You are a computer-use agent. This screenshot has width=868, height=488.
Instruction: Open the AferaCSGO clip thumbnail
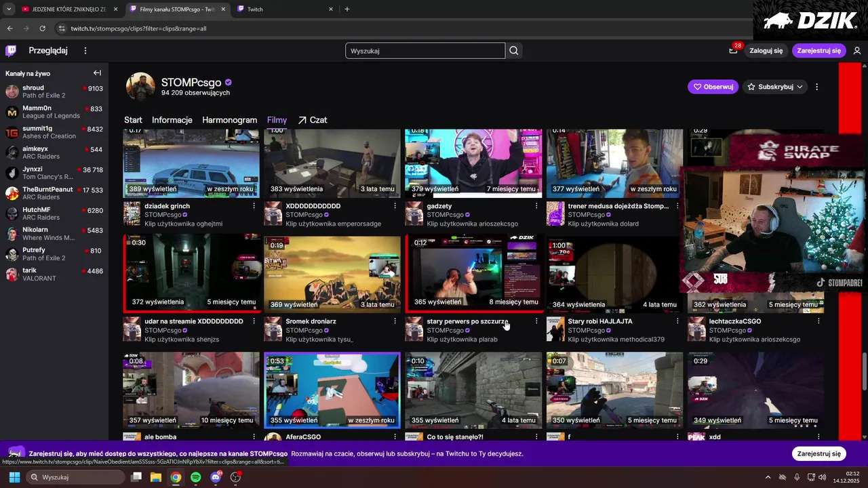(332, 390)
